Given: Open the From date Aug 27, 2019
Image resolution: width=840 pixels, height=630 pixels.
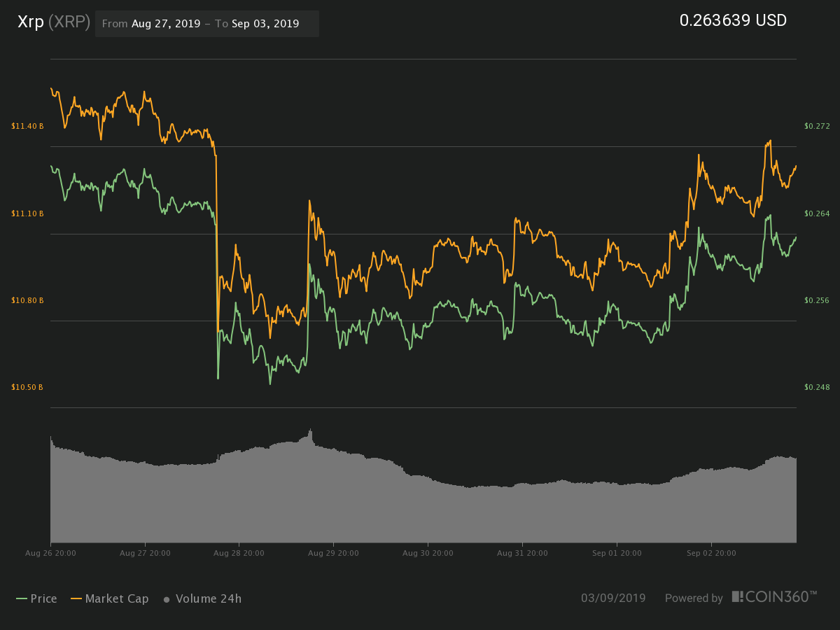Looking at the screenshot, I should (x=164, y=23).
